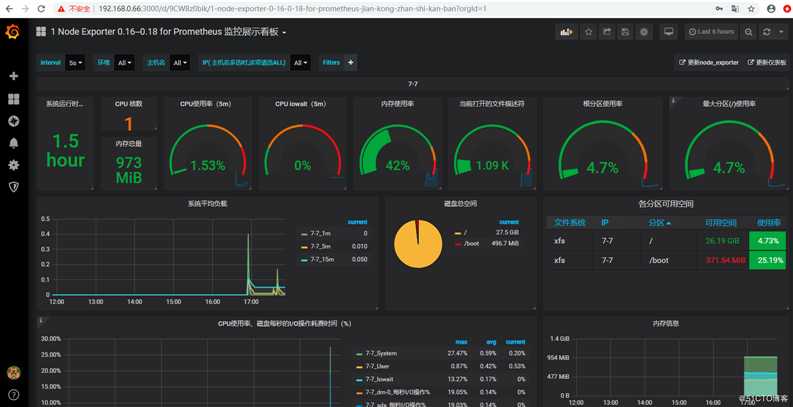Click the Add panel chart icon
The height and width of the screenshot is (407, 793).
click(566, 32)
